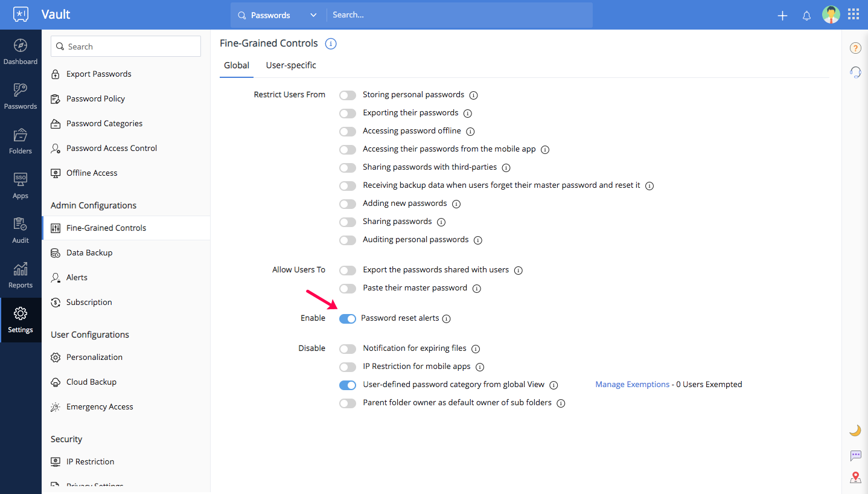Disable Password reset alerts toggle
868x494 pixels.
pyautogui.click(x=348, y=319)
